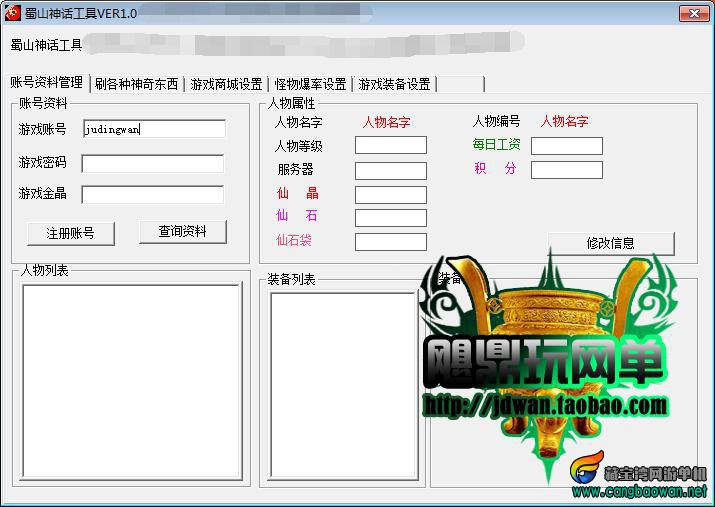
Task: Click the app icon in title bar
Action: (x=12, y=13)
